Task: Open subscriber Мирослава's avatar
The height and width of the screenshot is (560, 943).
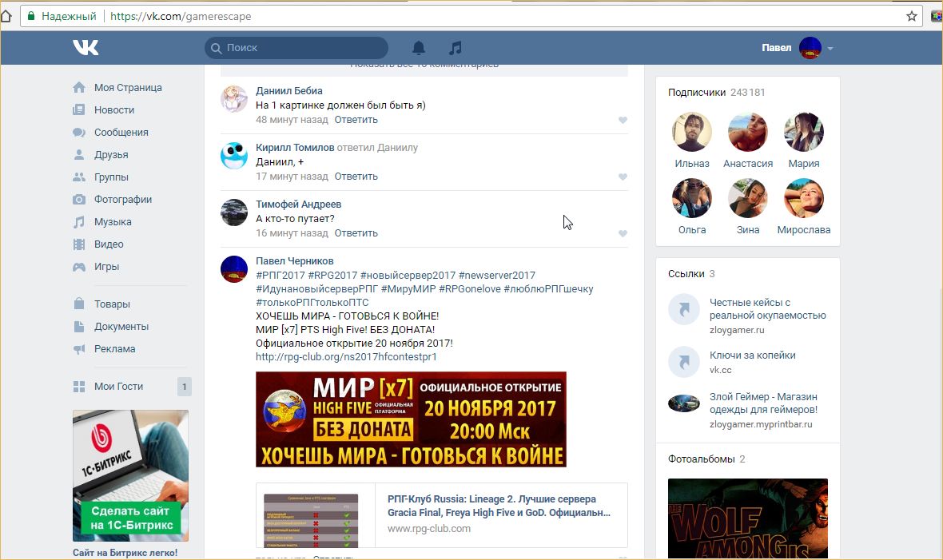Action: [x=804, y=198]
